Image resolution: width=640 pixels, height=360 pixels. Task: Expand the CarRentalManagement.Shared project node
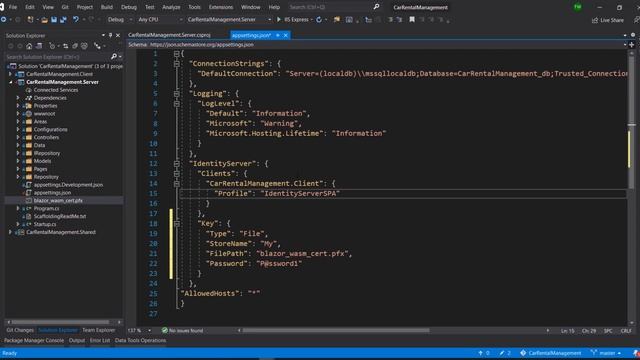point(10,232)
